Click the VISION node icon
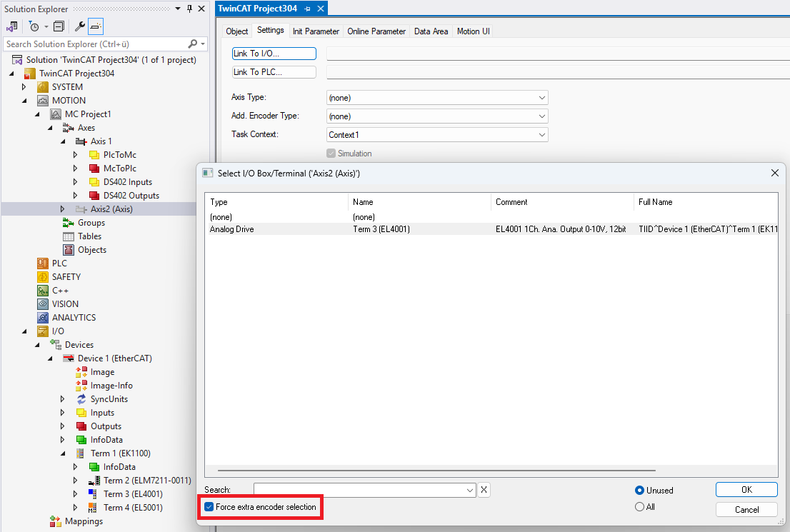 [43, 304]
